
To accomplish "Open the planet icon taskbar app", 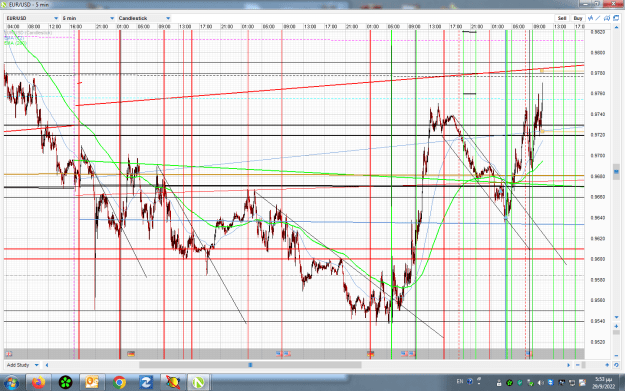I will pyautogui.click(x=172, y=382).
